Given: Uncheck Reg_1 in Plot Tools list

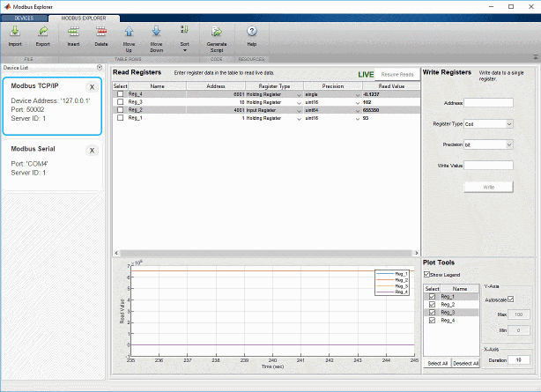Looking at the screenshot, I should coord(432,296).
